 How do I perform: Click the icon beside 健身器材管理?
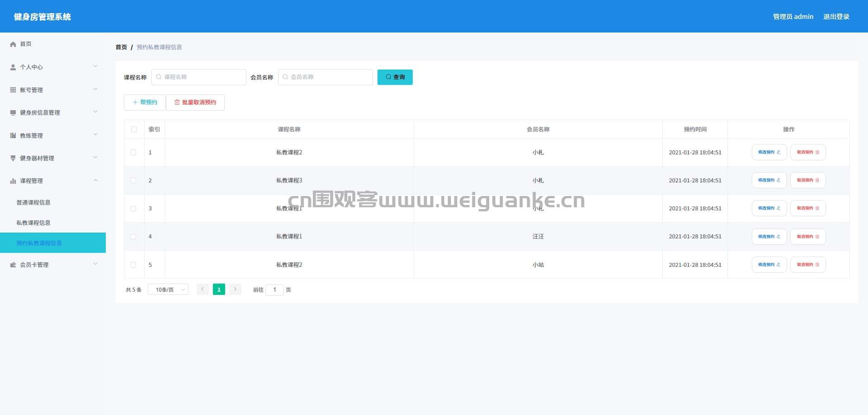13,158
